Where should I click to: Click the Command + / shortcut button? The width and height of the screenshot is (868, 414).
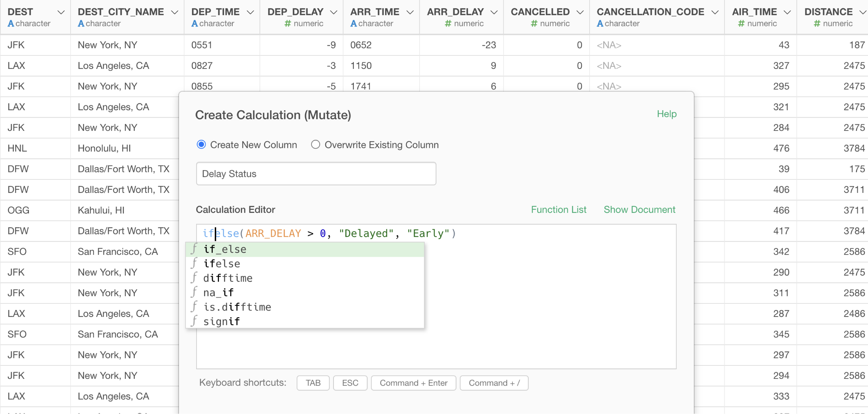(x=494, y=383)
